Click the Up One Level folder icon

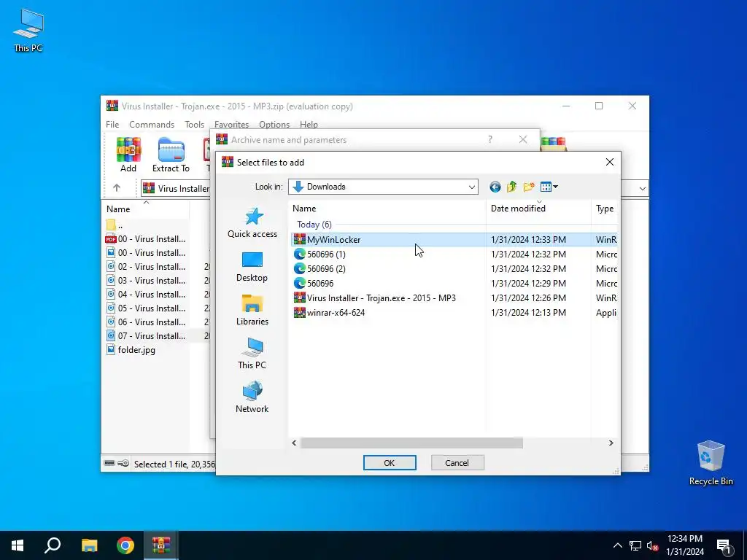click(x=511, y=187)
